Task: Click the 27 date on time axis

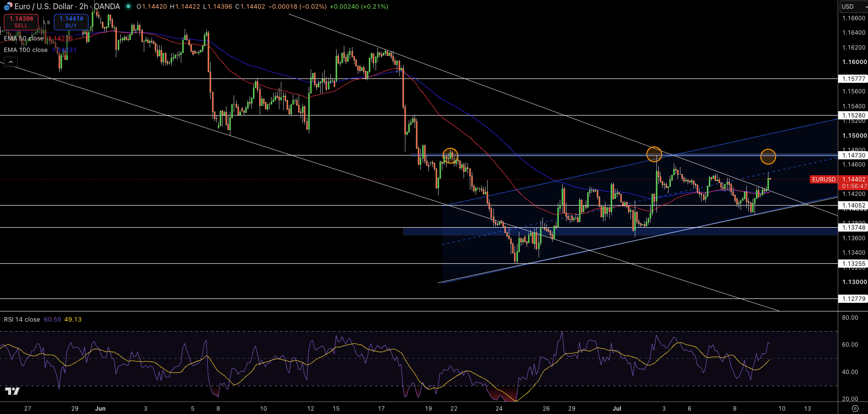Action: pyautogui.click(x=28, y=408)
